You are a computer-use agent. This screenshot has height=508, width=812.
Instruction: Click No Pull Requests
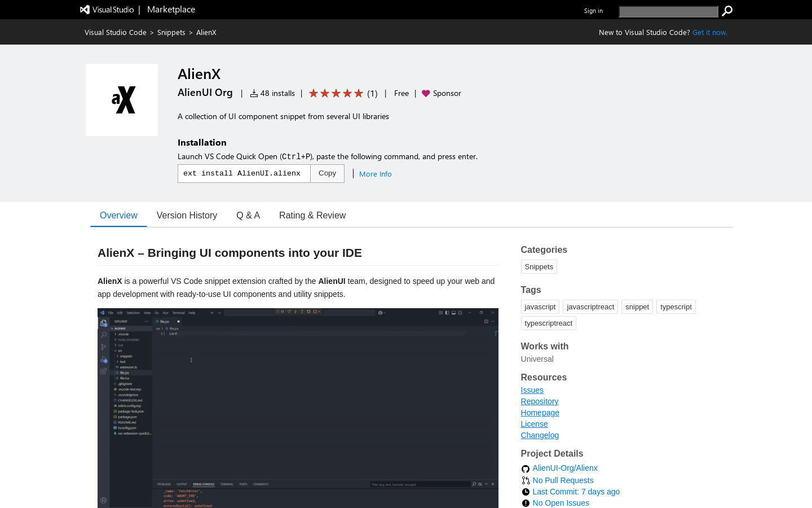(x=563, y=480)
